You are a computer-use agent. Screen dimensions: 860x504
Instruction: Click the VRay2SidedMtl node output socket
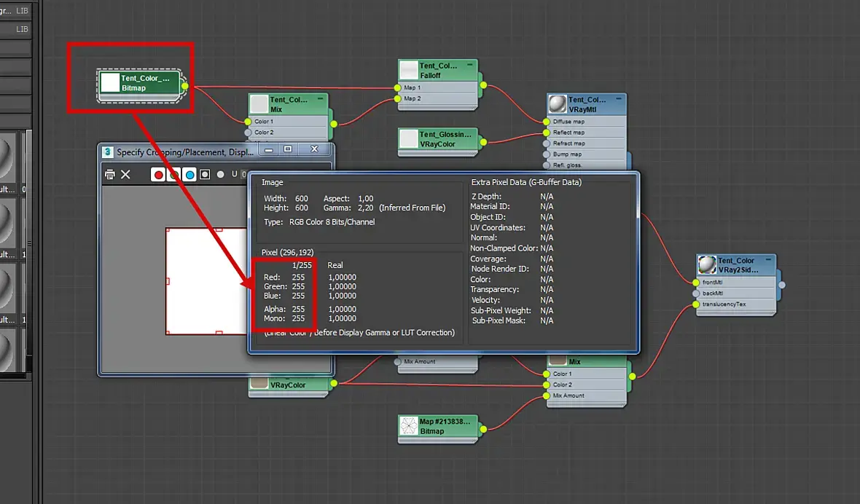tap(781, 285)
